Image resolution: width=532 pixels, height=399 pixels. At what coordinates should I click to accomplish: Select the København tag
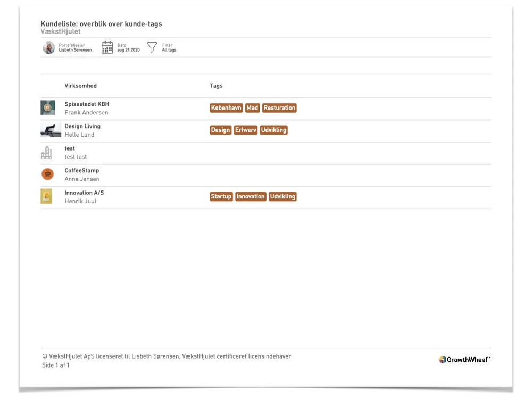[x=226, y=108]
